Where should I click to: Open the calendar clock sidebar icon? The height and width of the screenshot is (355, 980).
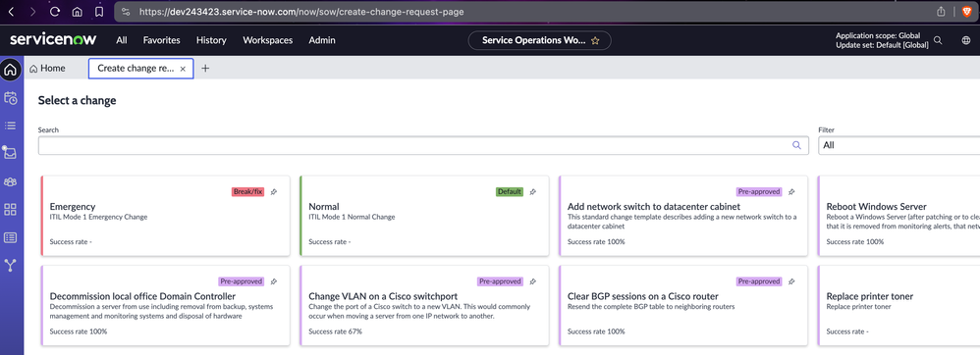[x=11, y=98]
